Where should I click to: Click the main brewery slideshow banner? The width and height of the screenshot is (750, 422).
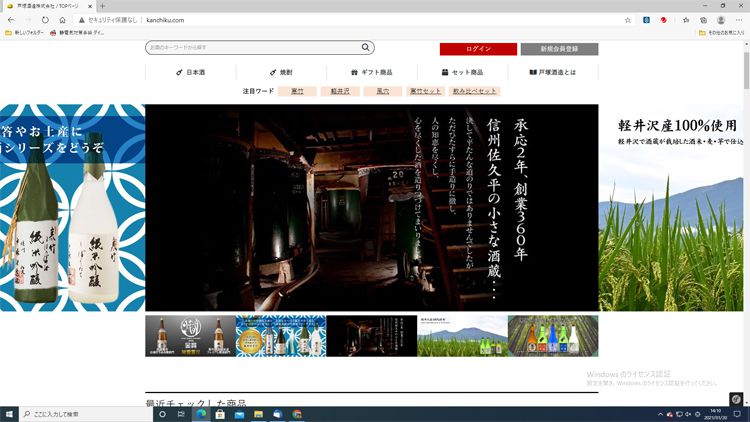point(372,208)
